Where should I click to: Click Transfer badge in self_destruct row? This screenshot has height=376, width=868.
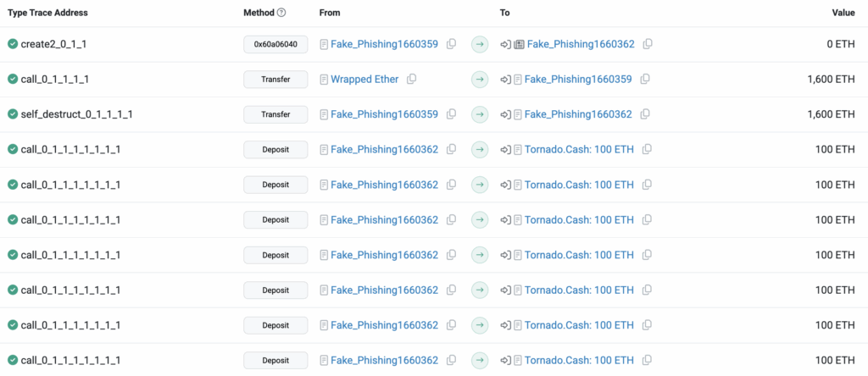[x=275, y=114]
